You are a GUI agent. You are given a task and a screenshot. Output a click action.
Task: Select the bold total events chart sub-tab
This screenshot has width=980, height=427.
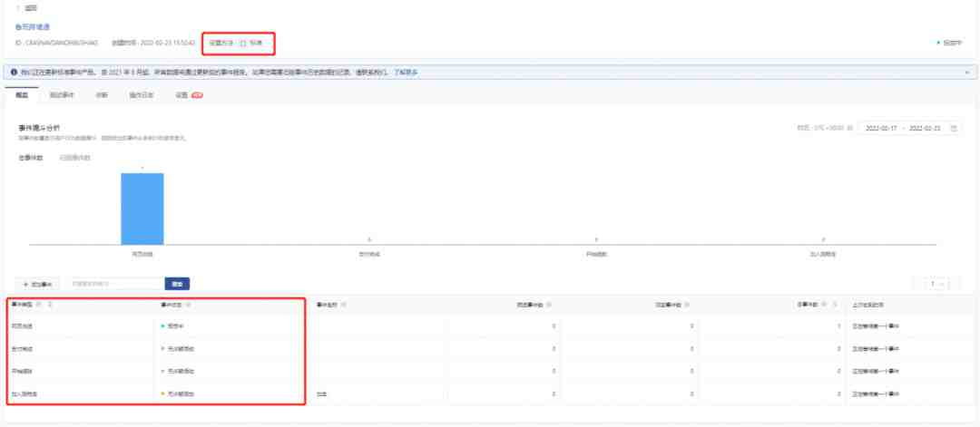[x=31, y=158]
